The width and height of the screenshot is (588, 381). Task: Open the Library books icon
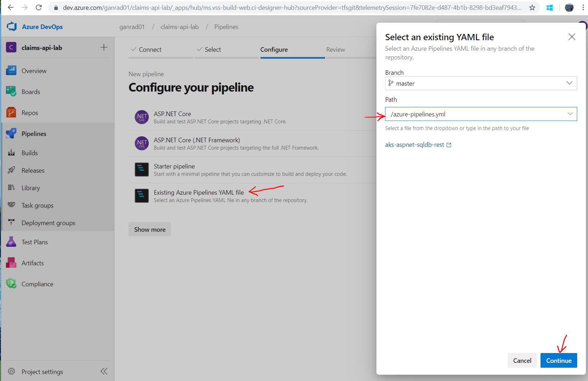click(12, 188)
